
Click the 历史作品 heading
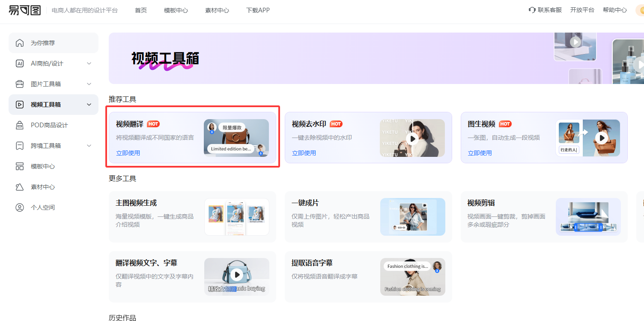coord(122,318)
